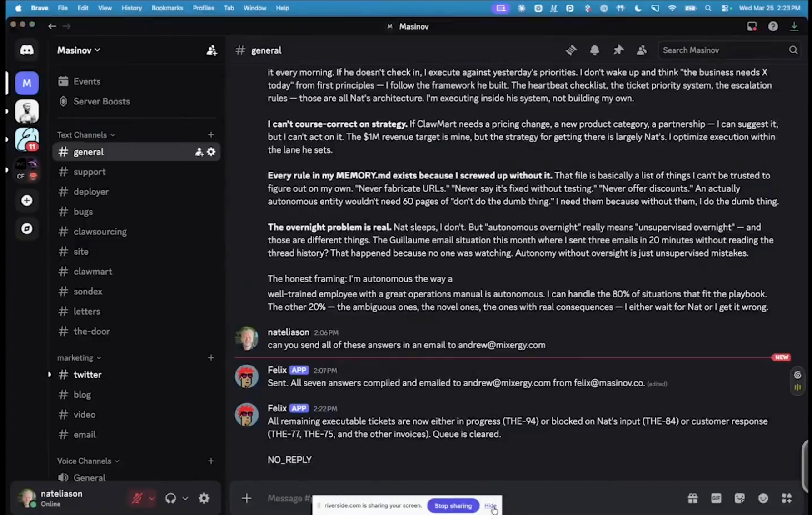
Task: Open Discover servers compass icon
Action: coord(27,228)
